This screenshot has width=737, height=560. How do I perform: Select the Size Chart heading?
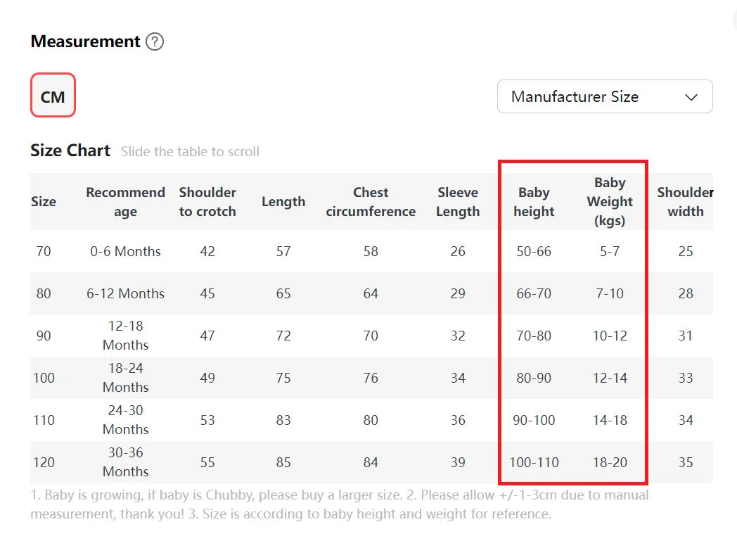tap(70, 151)
